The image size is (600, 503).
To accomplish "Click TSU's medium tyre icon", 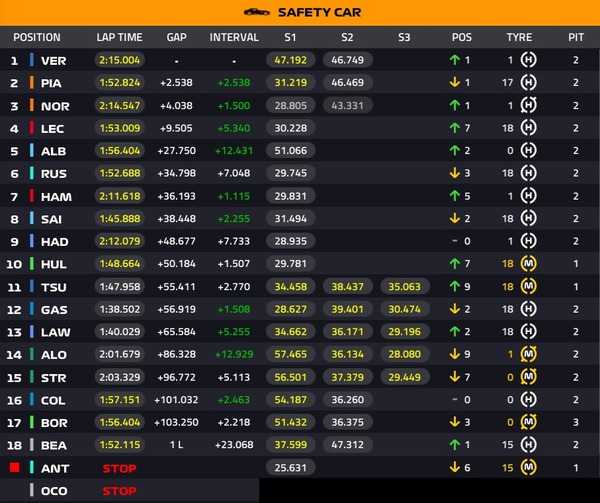I will [x=528, y=286].
